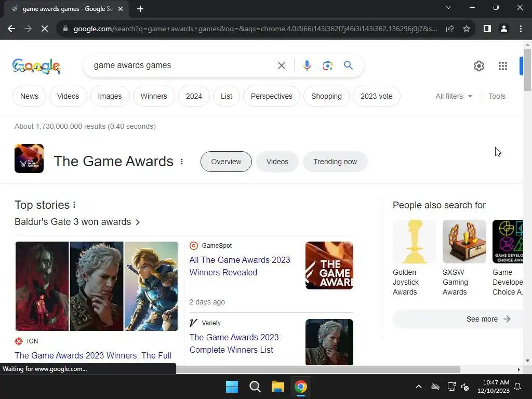Click the muted volume tray icon

[x=465, y=387]
